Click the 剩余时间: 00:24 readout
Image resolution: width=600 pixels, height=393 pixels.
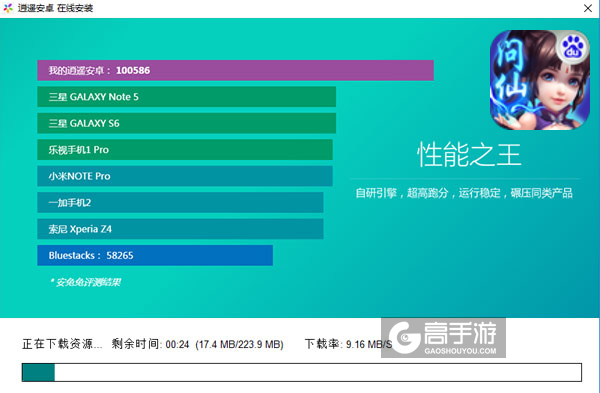[150, 344]
